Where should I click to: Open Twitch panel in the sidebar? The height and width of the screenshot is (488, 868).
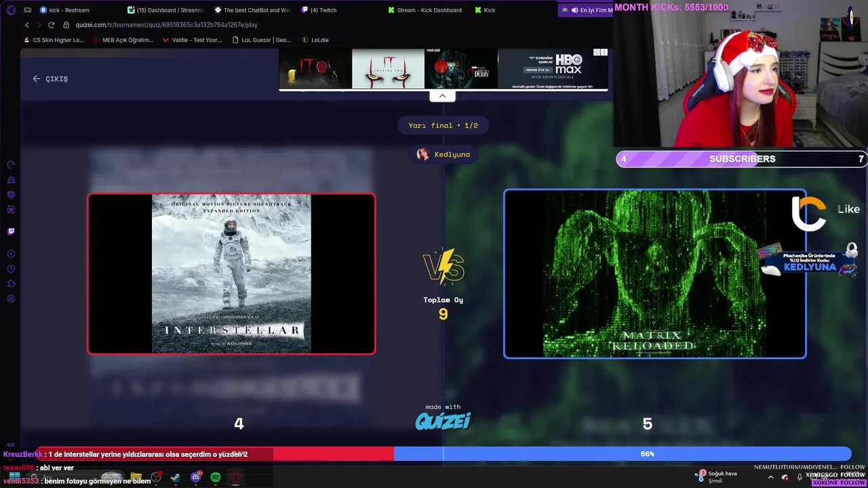11,231
